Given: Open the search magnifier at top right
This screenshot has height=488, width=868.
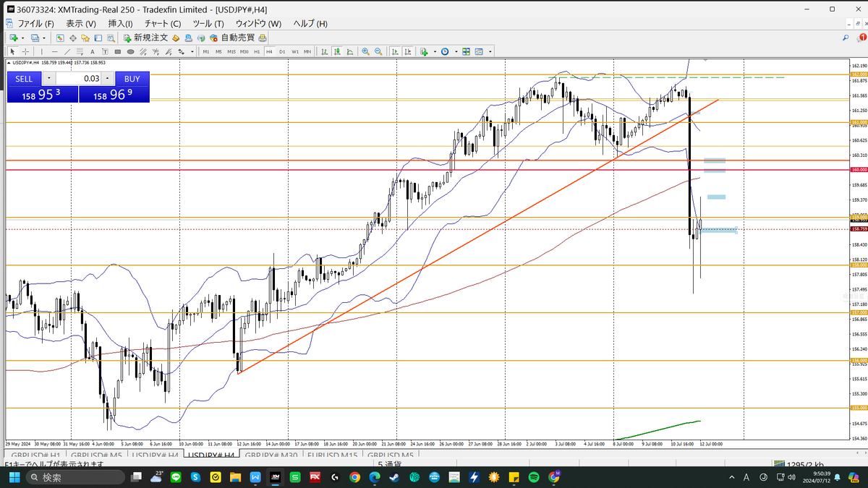Looking at the screenshot, I should tap(846, 38).
